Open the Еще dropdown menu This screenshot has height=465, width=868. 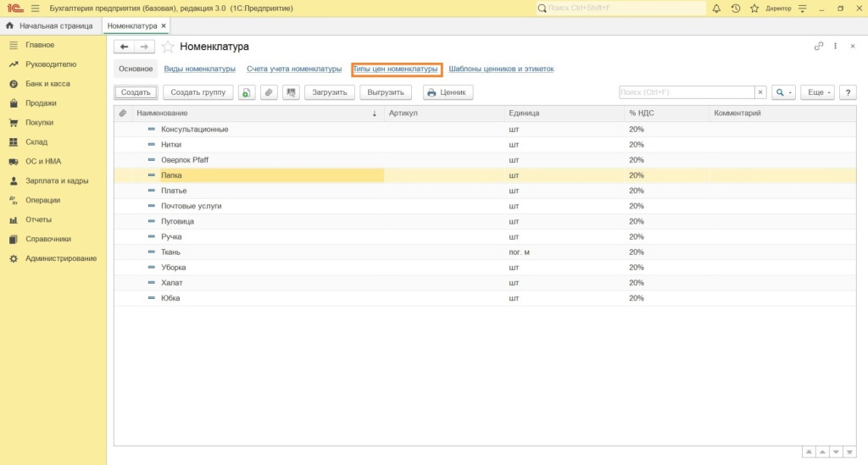[x=820, y=92]
